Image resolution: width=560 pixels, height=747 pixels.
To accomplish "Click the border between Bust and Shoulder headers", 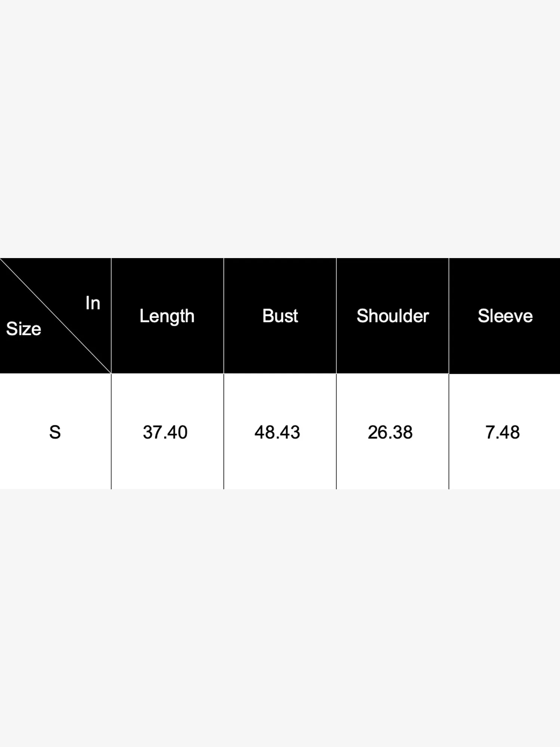I will tap(336, 316).
